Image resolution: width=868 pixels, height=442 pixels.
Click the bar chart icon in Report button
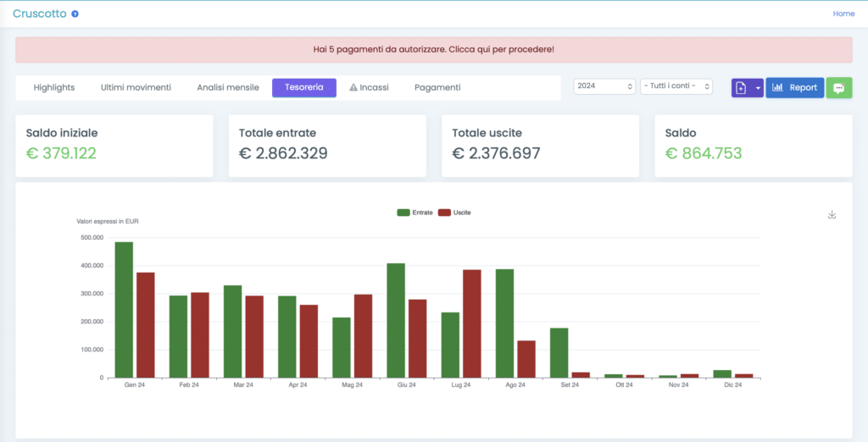777,87
